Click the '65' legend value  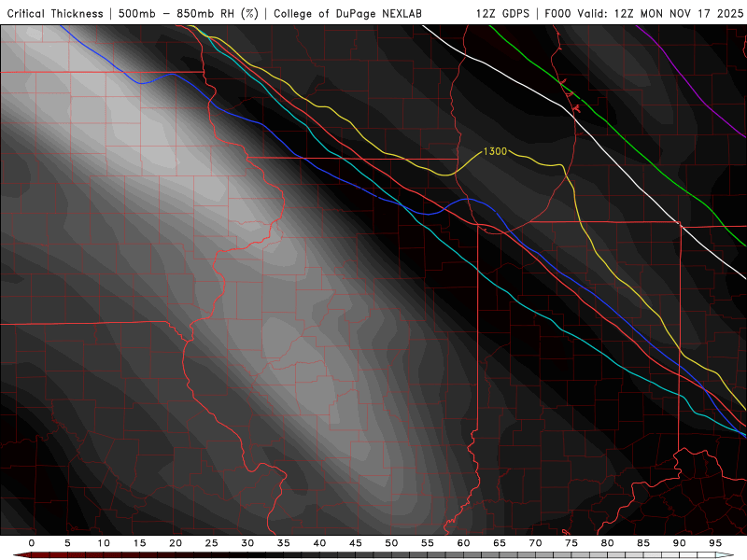[x=500, y=543]
